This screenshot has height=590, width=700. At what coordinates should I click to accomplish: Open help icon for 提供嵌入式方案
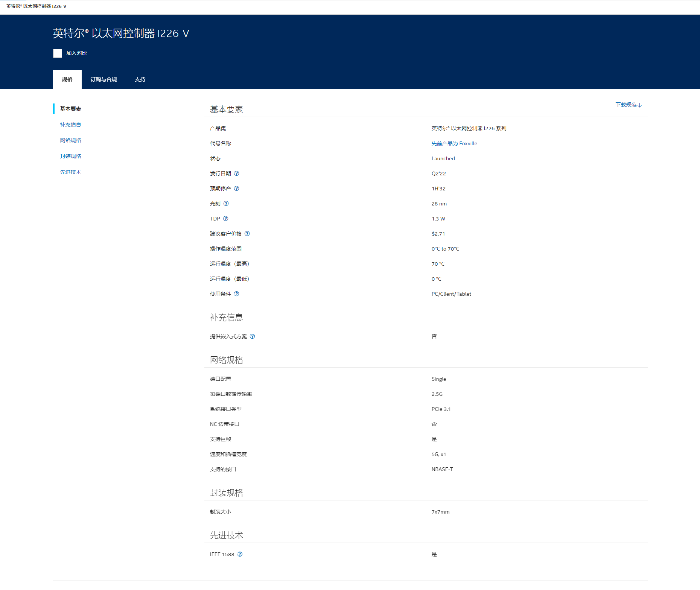click(x=253, y=336)
